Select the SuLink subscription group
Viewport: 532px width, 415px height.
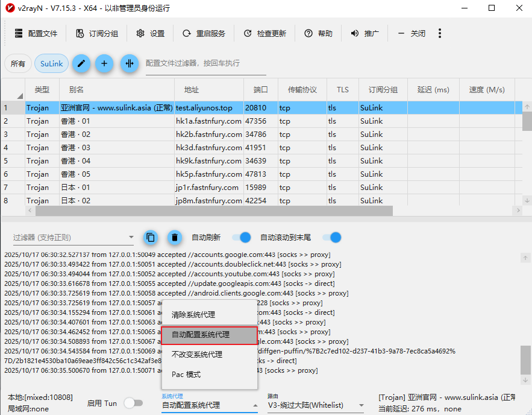pos(51,63)
